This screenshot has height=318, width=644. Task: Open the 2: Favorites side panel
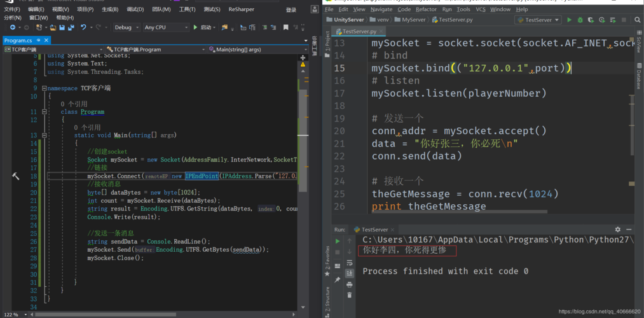[327, 261]
